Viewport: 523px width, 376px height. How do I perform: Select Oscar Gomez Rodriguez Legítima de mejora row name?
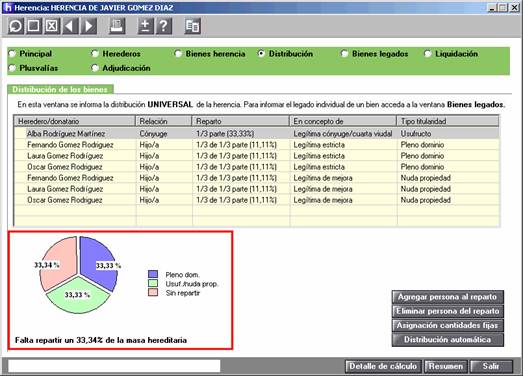click(65, 200)
